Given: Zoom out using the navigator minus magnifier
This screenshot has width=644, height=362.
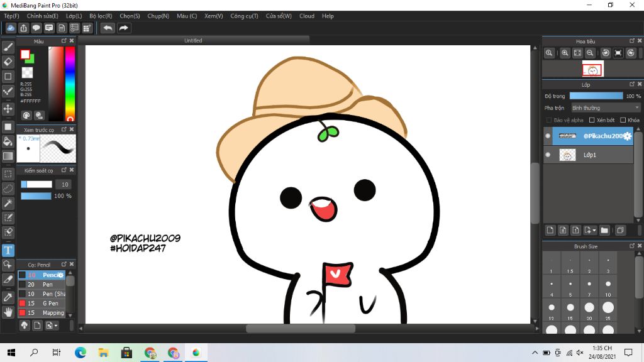Looking at the screenshot, I should tap(590, 53).
